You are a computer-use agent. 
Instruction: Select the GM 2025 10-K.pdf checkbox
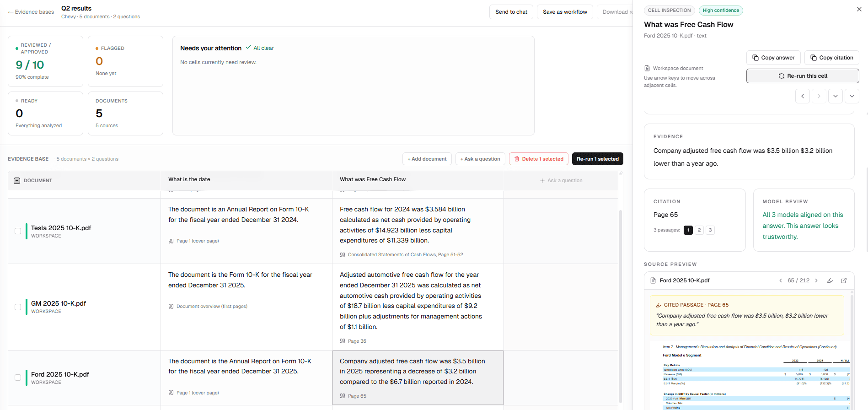click(x=18, y=307)
